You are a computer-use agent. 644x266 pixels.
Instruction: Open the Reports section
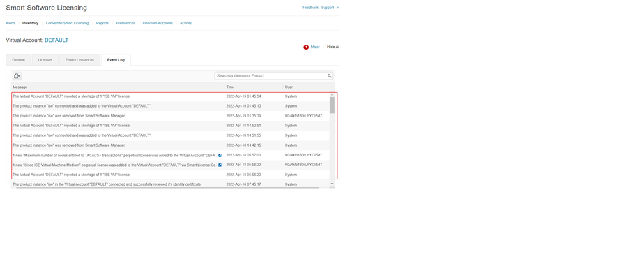pyautogui.click(x=102, y=24)
